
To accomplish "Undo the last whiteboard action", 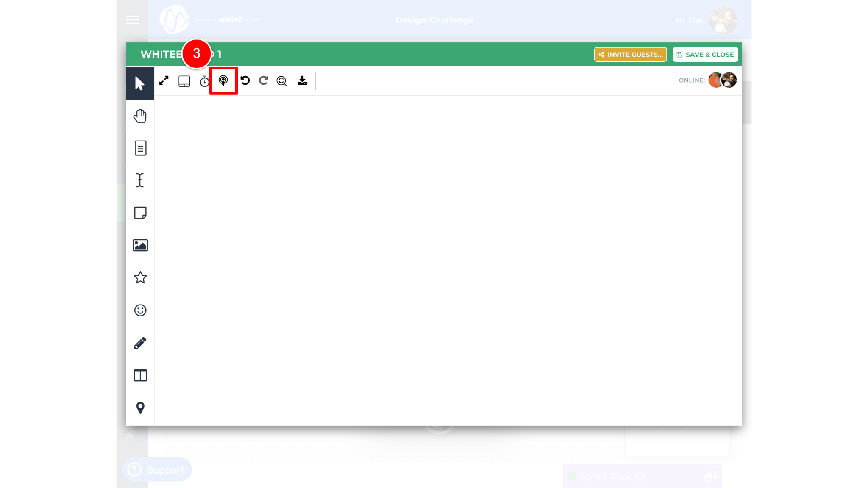I will 245,80.
